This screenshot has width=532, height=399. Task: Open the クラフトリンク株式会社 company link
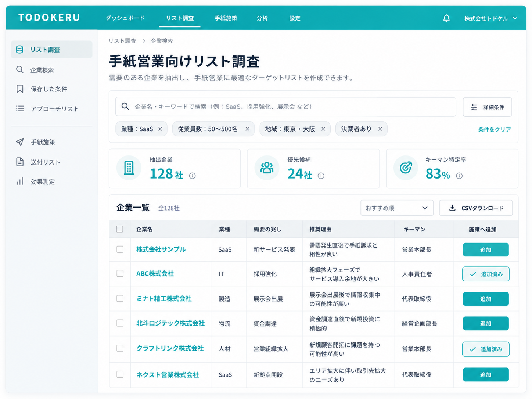pos(170,348)
